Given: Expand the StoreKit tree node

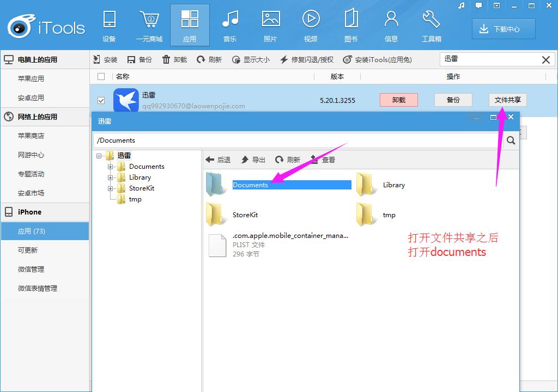Looking at the screenshot, I should pos(110,188).
